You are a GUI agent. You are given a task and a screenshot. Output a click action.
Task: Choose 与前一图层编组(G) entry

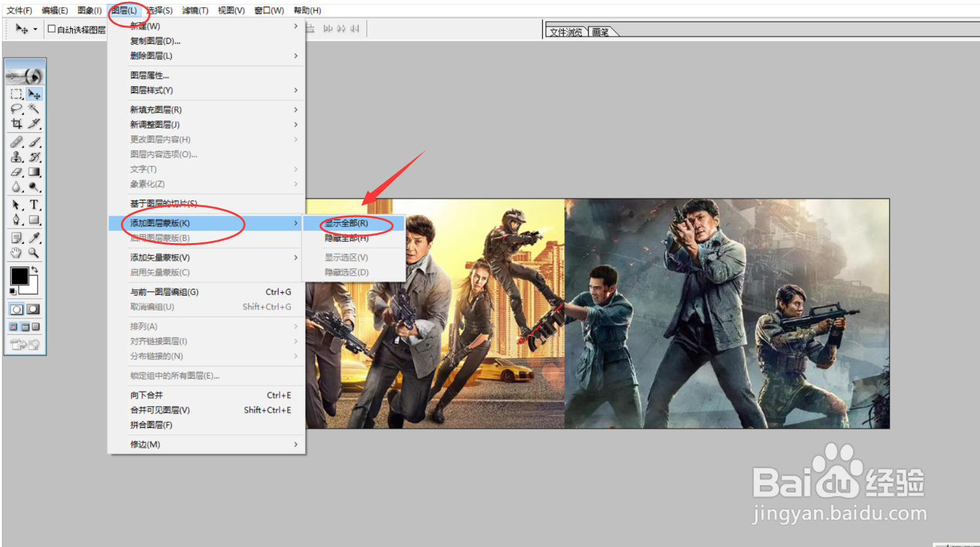[x=206, y=292]
